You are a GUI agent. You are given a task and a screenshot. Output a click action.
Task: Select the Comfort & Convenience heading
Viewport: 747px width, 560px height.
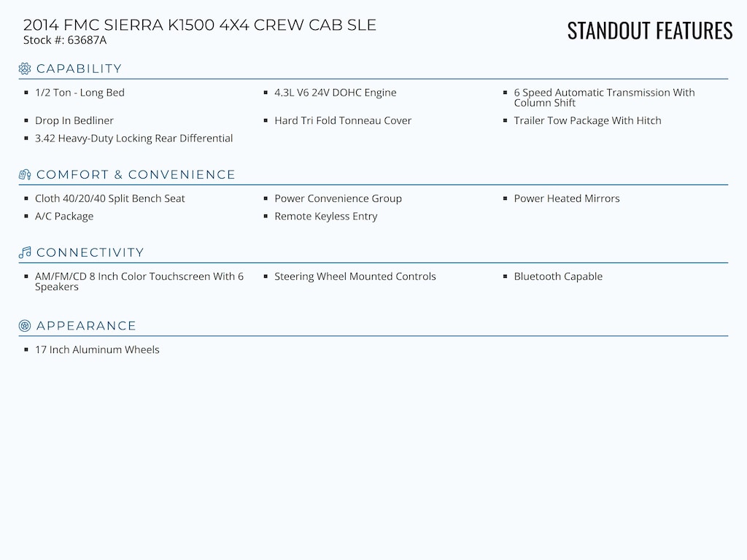tap(136, 175)
